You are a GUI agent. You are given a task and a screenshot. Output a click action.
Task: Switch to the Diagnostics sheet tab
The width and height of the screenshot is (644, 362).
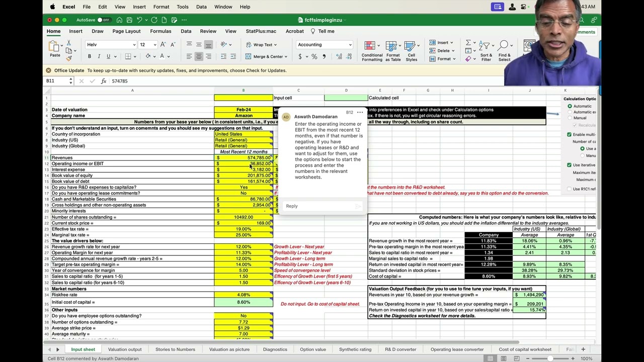pos(275,349)
